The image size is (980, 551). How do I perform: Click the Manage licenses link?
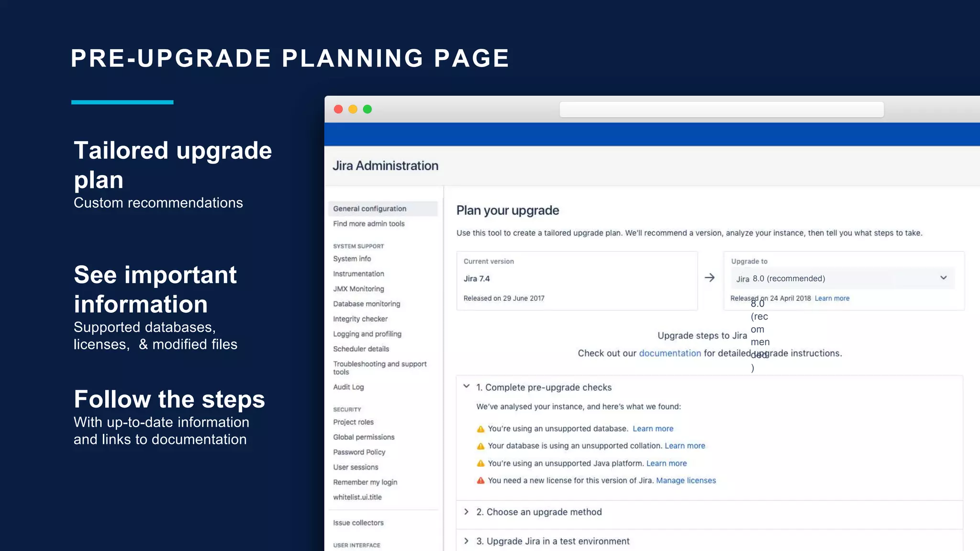click(x=686, y=481)
